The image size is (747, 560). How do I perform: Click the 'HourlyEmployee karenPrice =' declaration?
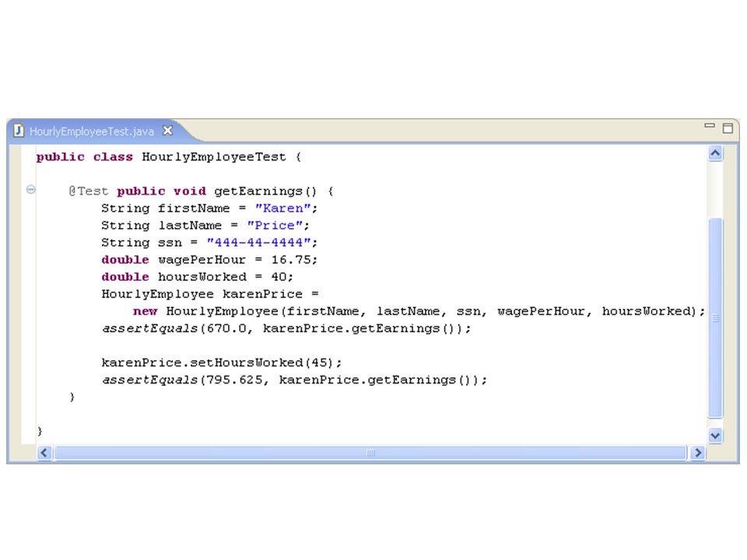(x=210, y=294)
